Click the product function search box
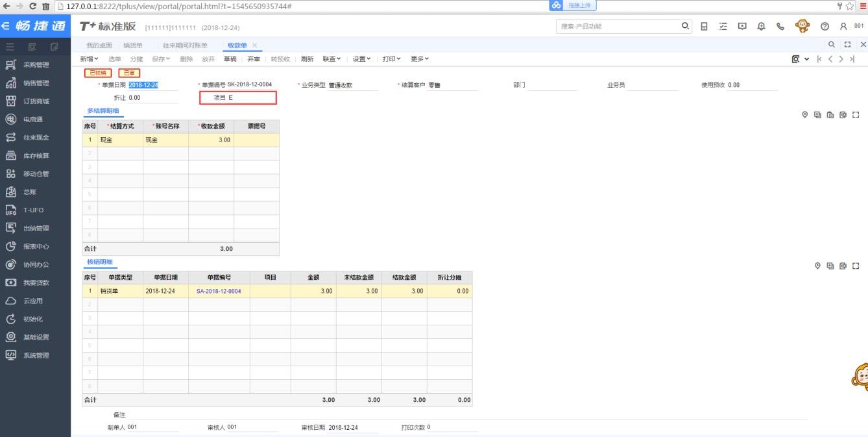 click(616, 27)
